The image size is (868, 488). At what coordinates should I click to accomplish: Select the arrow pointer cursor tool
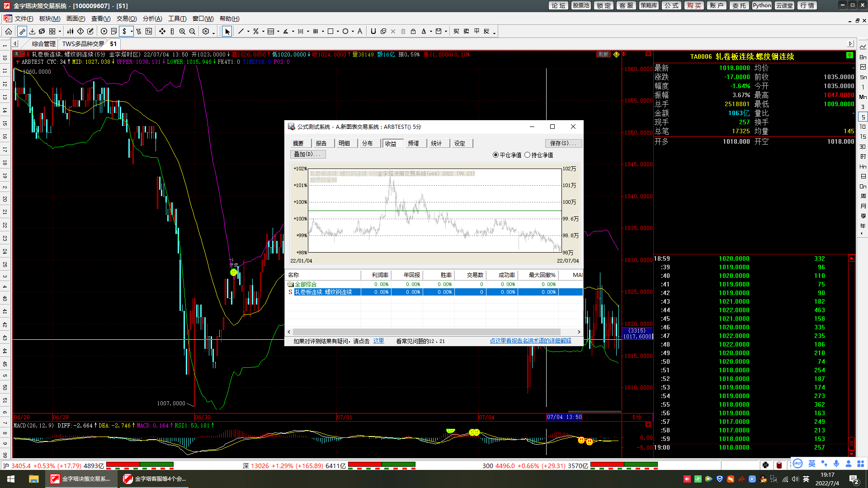tap(227, 31)
